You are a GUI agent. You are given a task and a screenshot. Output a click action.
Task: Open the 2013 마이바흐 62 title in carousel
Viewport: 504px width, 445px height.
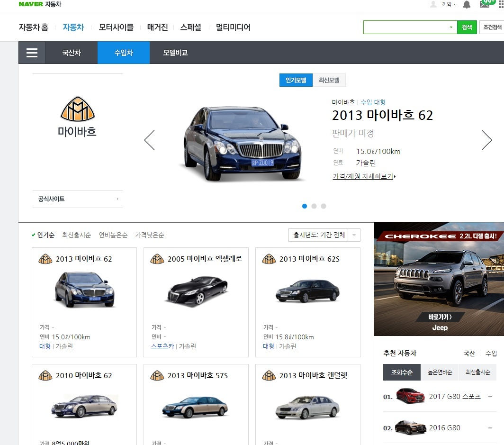coord(383,116)
